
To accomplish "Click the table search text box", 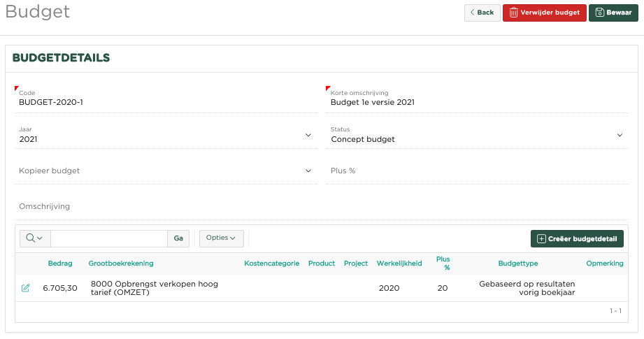I will click(x=108, y=238).
